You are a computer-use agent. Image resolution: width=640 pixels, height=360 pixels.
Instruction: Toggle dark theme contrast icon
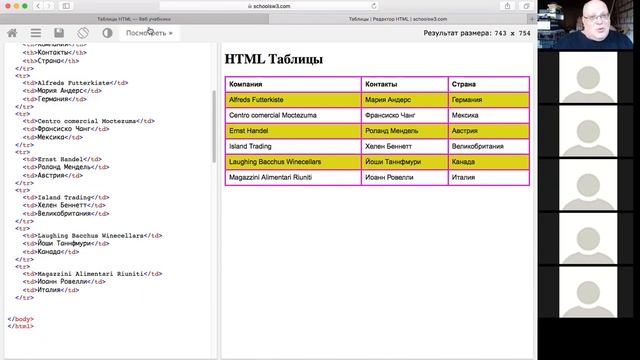pyautogui.click(x=107, y=33)
